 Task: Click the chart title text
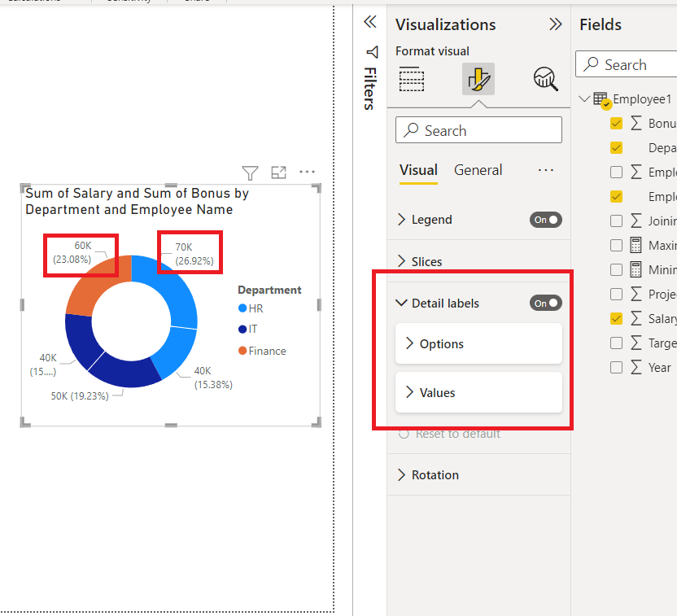(x=137, y=201)
